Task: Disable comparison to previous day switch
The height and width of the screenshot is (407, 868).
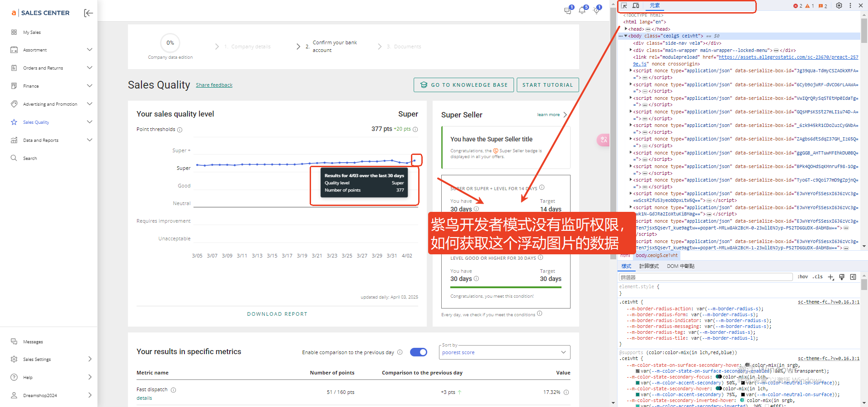Action: (x=419, y=352)
